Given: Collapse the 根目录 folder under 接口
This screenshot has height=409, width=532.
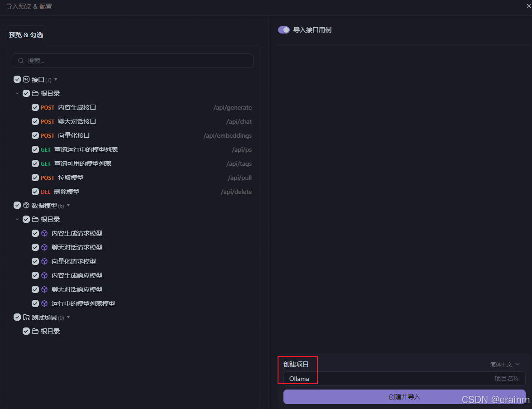Looking at the screenshot, I should coord(17,93).
